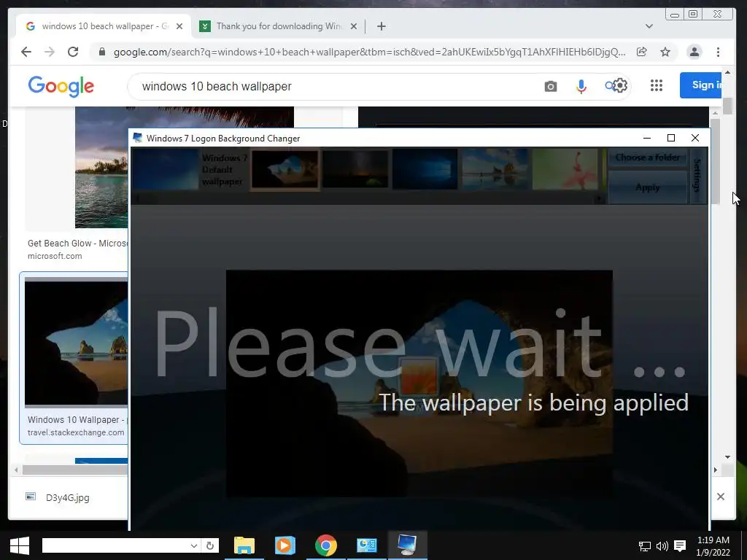Image resolution: width=747 pixels, height=560 pixels.
Task: Bookmark this page with the star icon
Action: click(x=665, y=52)
